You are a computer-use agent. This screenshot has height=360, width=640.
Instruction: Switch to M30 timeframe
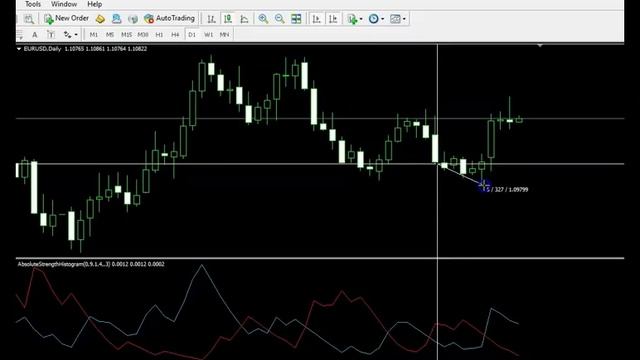pos(143,35)
